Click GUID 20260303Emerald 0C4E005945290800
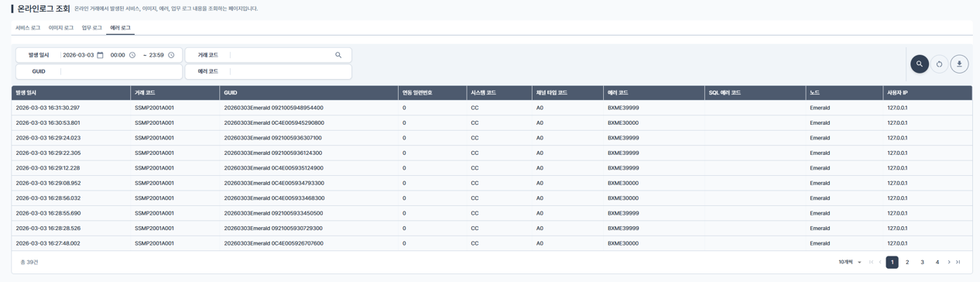This screenshot has width=980, height=282. pyautogui.click(x=274, y=123)
